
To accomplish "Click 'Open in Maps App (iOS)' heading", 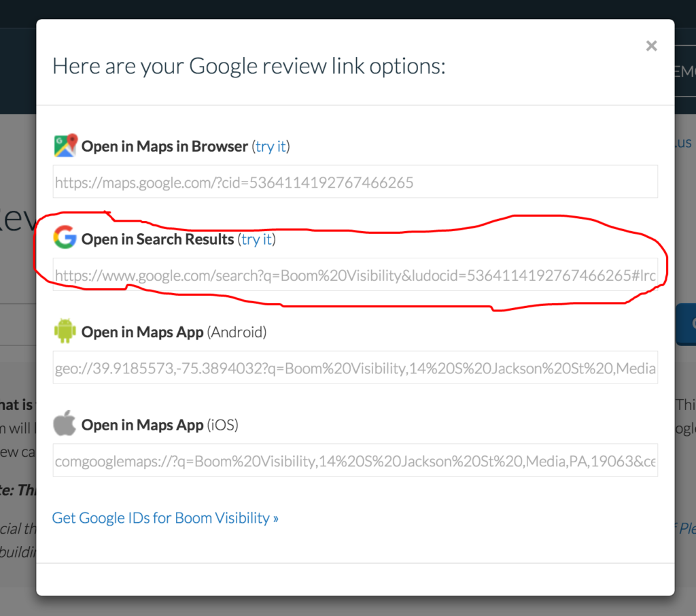I will click(160, 424).
